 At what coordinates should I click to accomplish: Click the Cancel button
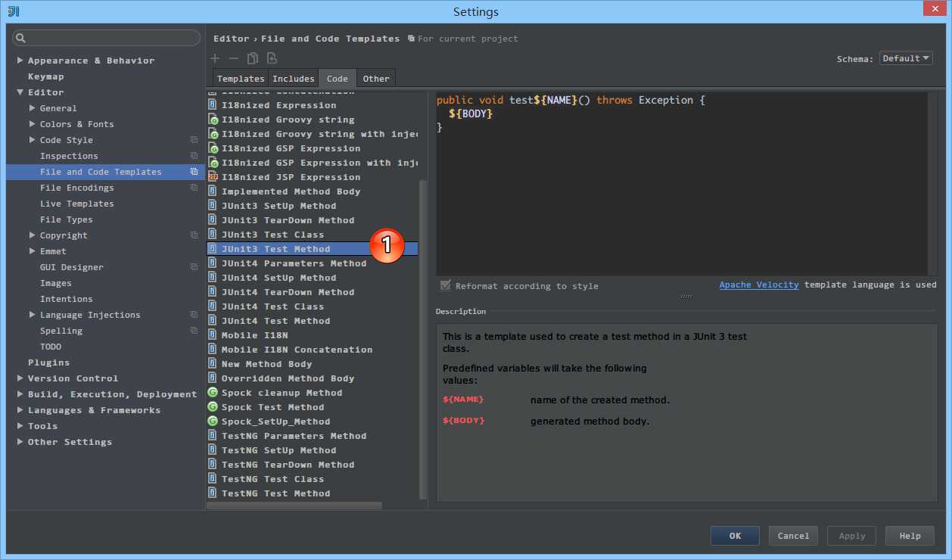click(793, 536)
